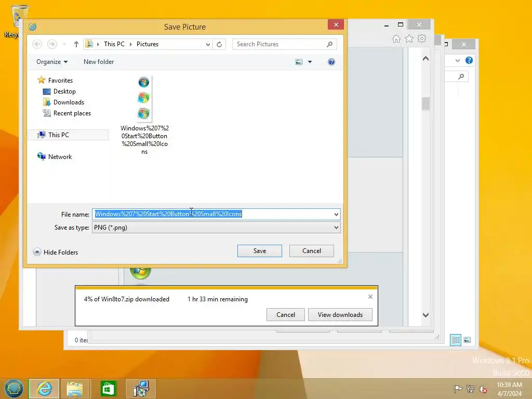532x399 pixels.
Task: Switch to details view in Explorer window
Action: click(x=455, y=340)
